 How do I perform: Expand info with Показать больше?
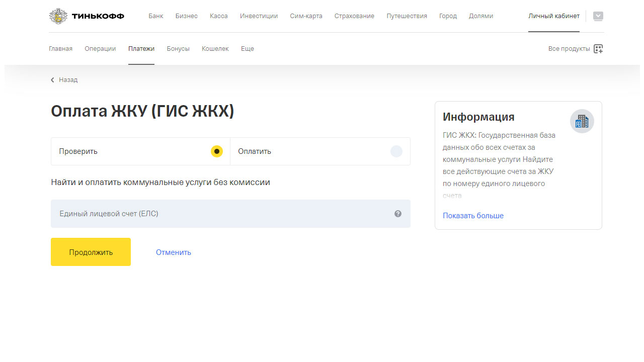pos(473,216)
